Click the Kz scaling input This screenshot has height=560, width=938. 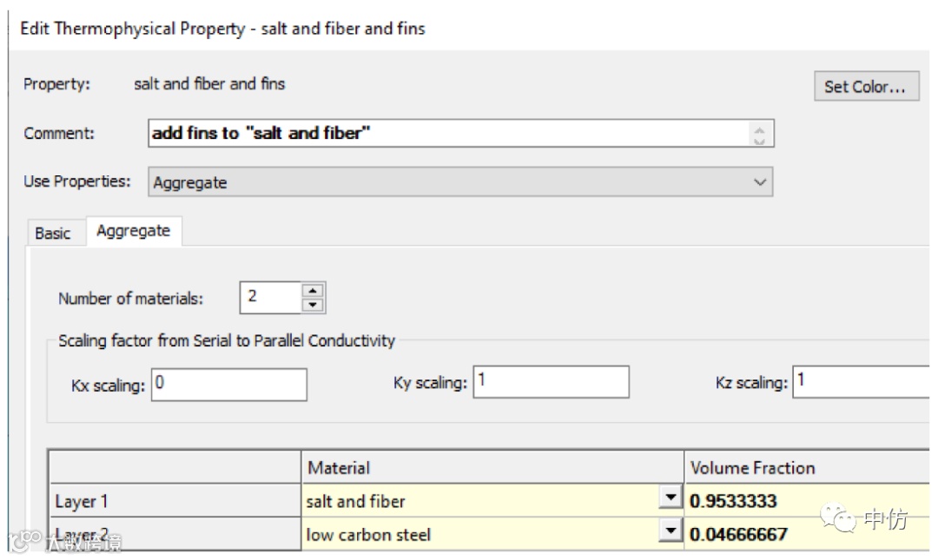coord(862,382)
